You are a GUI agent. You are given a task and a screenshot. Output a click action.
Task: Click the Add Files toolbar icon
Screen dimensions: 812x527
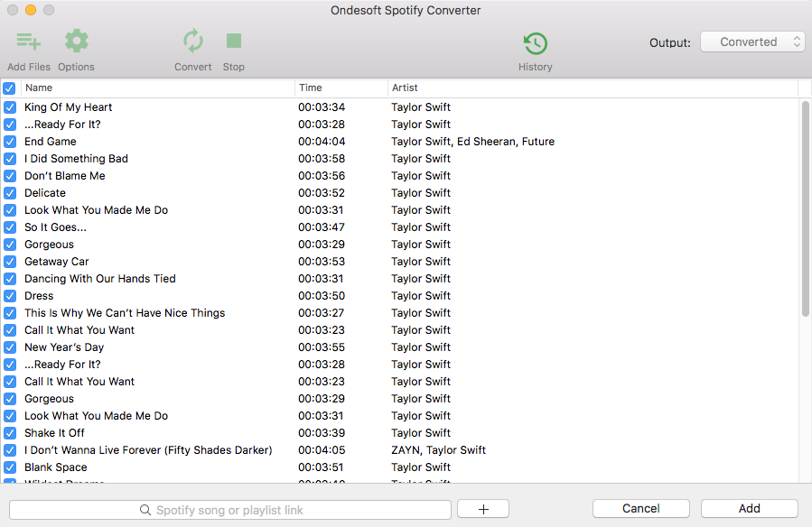coord(29,42)
